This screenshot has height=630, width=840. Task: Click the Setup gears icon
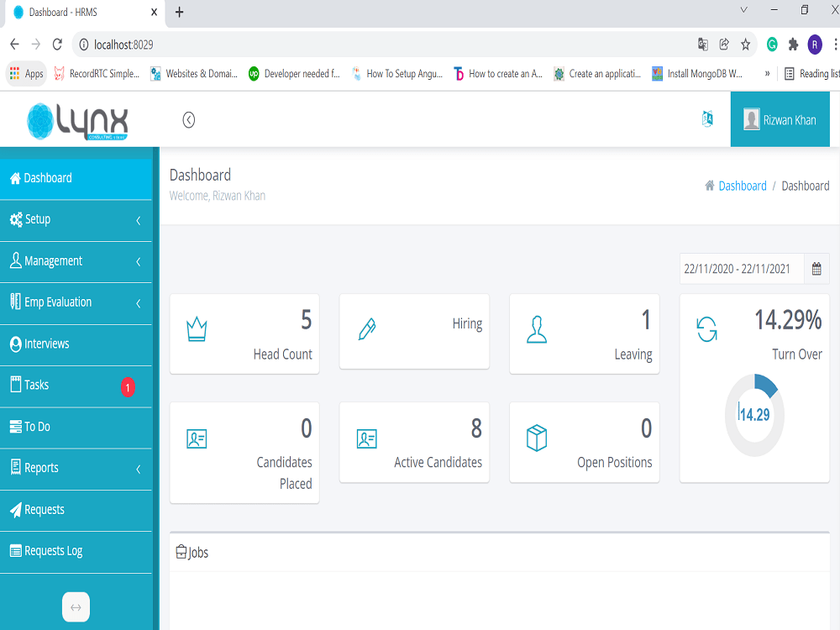(x=16, y=219)
